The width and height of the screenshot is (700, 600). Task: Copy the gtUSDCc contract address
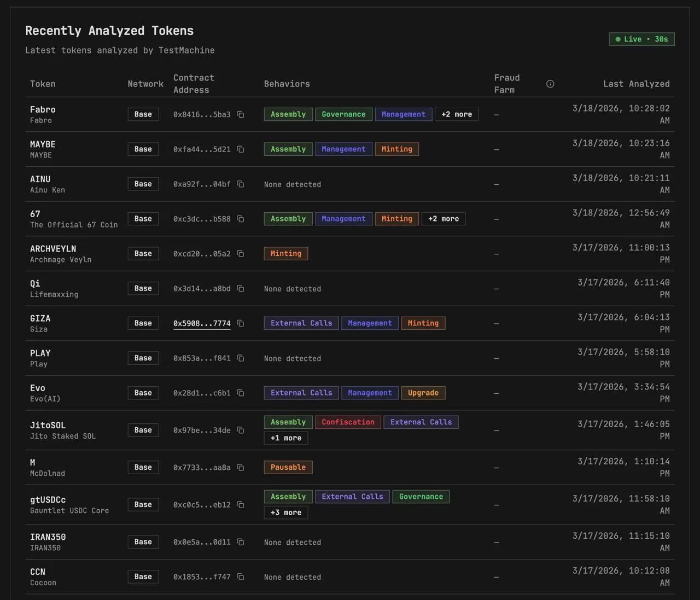click(241, 504)
